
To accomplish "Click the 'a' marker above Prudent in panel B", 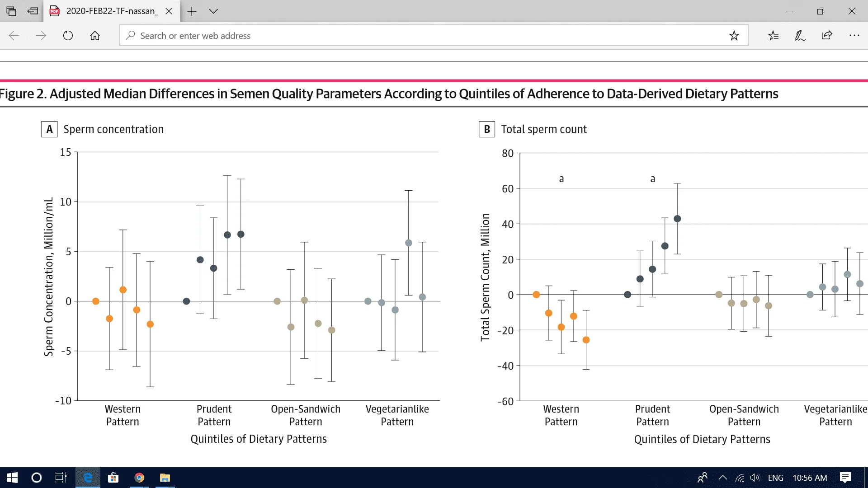I will [652, 179].
